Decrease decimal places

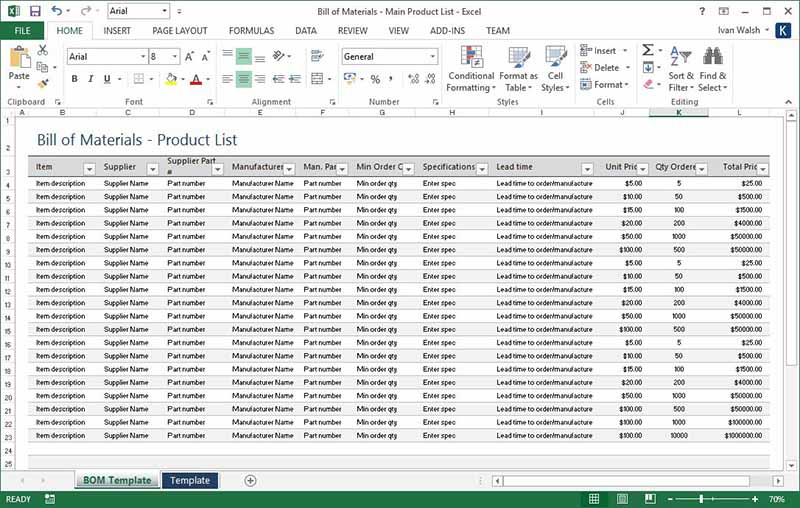430,79
